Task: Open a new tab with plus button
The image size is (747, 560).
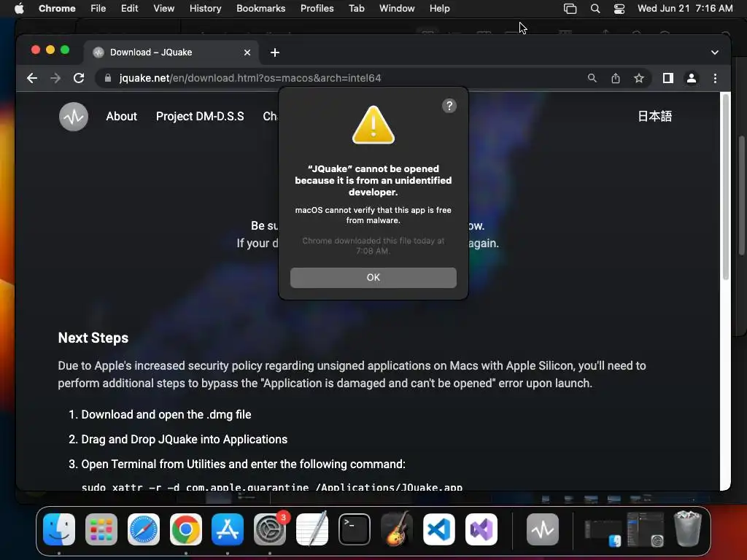Action: (275, 52)
